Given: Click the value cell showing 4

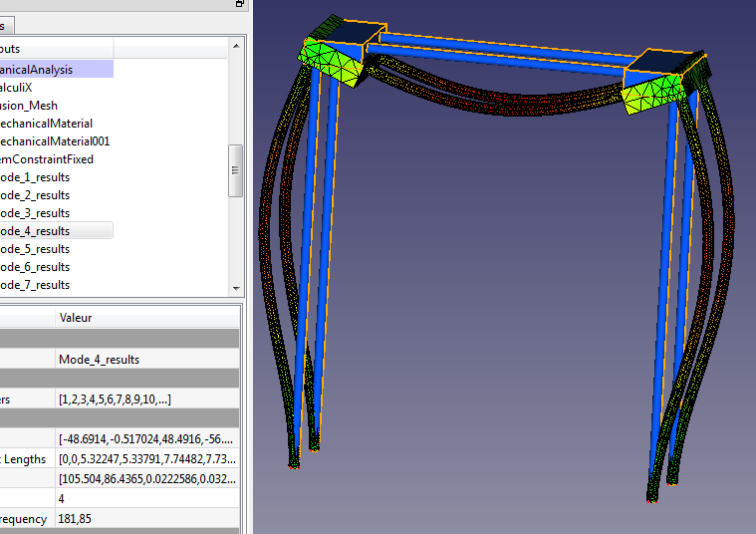Looking at the screenshot, I should click(x=147, y=498).
